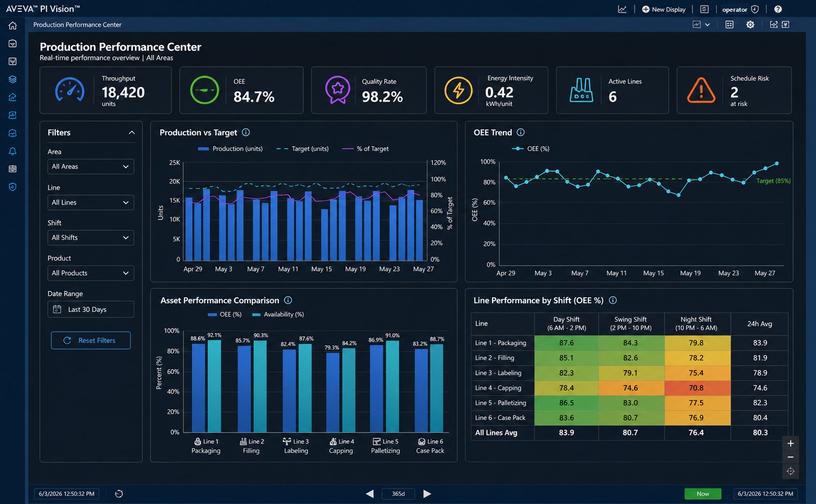The width and height of the screenshot is (816, 504).
Task: Click the help question mark icon
Action: [x=778, y=9]
